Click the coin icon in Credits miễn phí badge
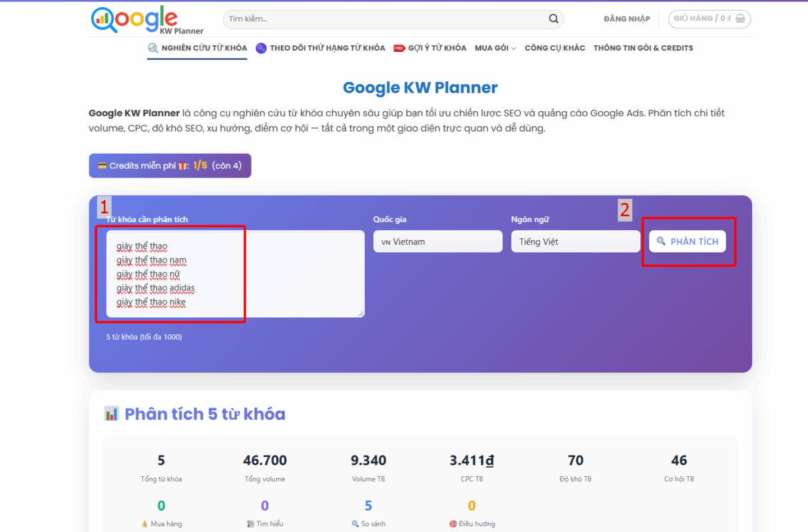Screen dimensions: 808x532 102,166
